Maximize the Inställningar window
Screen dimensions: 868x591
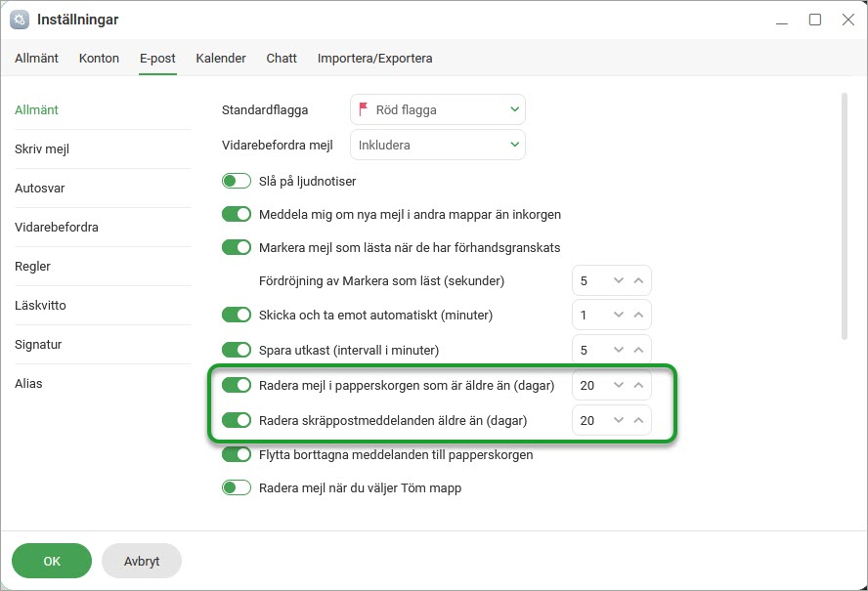point(814,20)
